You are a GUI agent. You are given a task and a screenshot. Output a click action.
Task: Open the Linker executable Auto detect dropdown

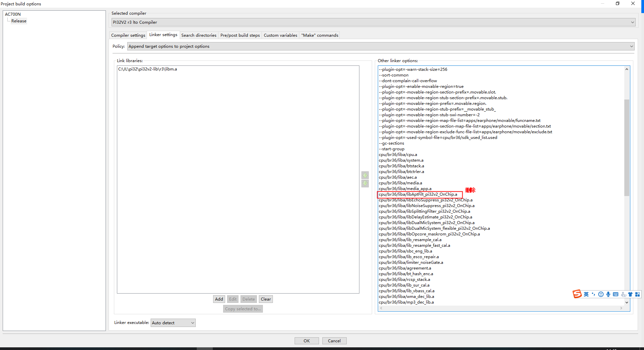[173, 323]
